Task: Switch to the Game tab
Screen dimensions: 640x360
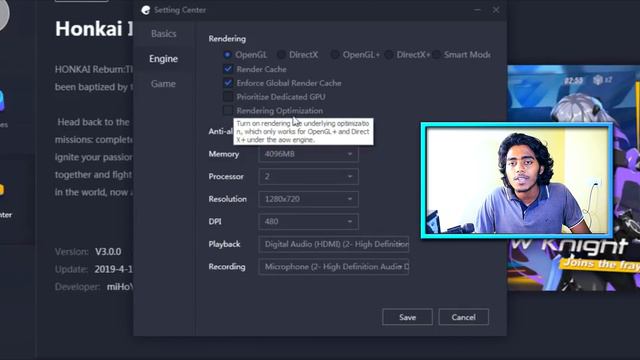Action: [x=163, y=84]
